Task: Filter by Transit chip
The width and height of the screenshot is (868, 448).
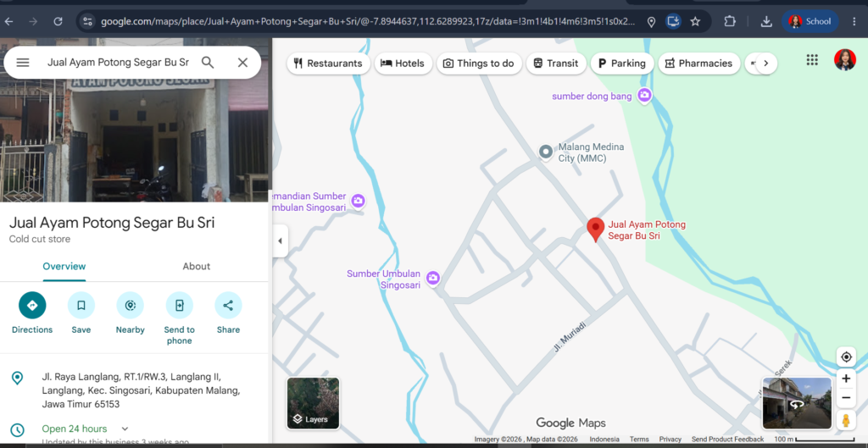Action: (556, 63)
